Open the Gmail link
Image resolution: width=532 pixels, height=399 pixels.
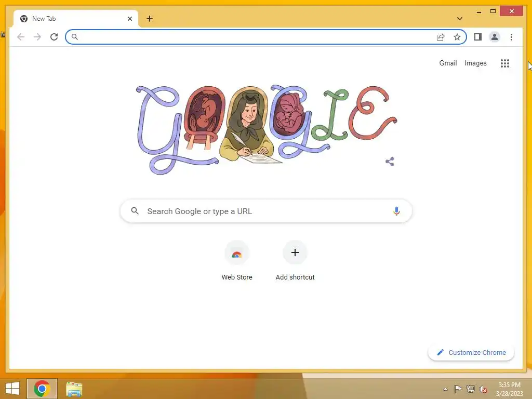(x=448, y=63)
